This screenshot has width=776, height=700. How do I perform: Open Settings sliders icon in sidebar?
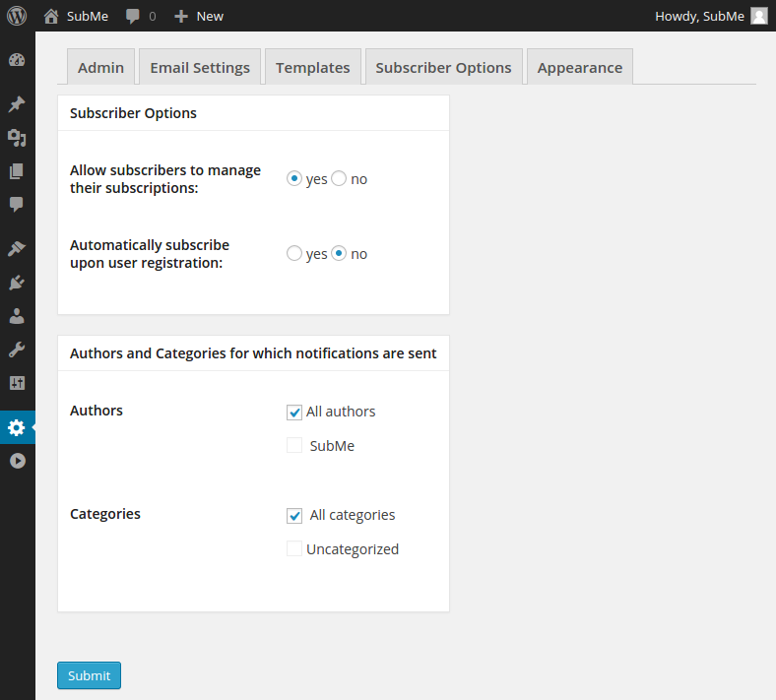coord(17,383)
